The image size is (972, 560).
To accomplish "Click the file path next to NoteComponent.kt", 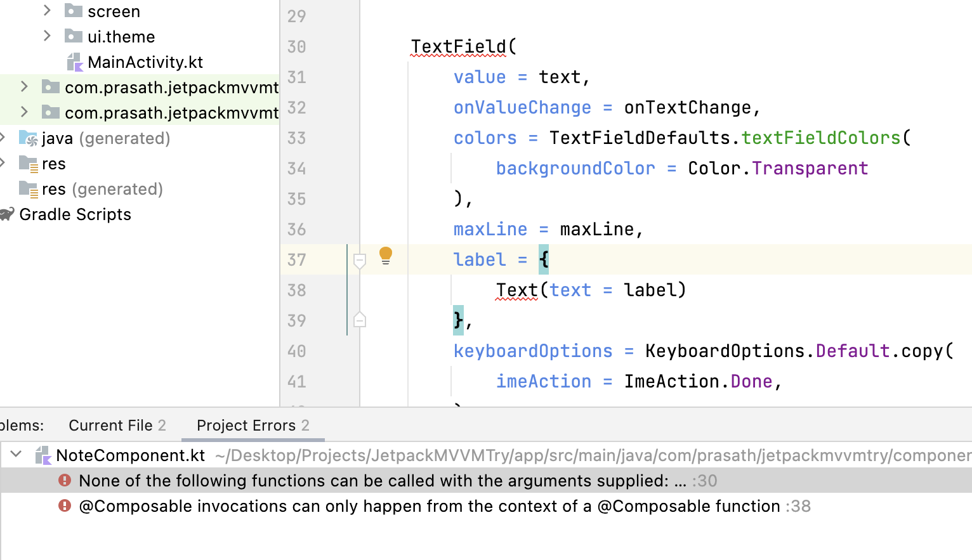I will 593,455.
